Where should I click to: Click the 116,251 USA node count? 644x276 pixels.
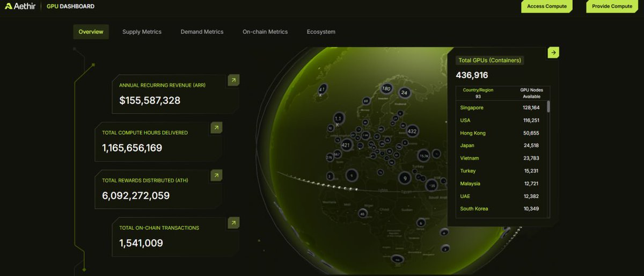[x=531, y=120]
